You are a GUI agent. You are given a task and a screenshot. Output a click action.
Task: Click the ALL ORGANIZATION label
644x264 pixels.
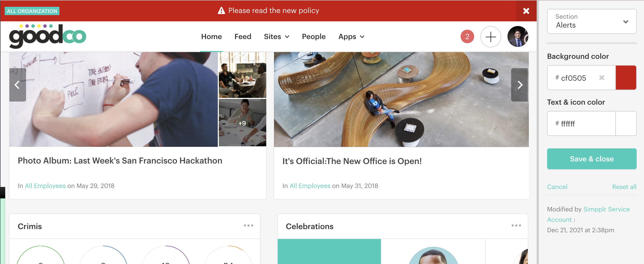[32, 11]
